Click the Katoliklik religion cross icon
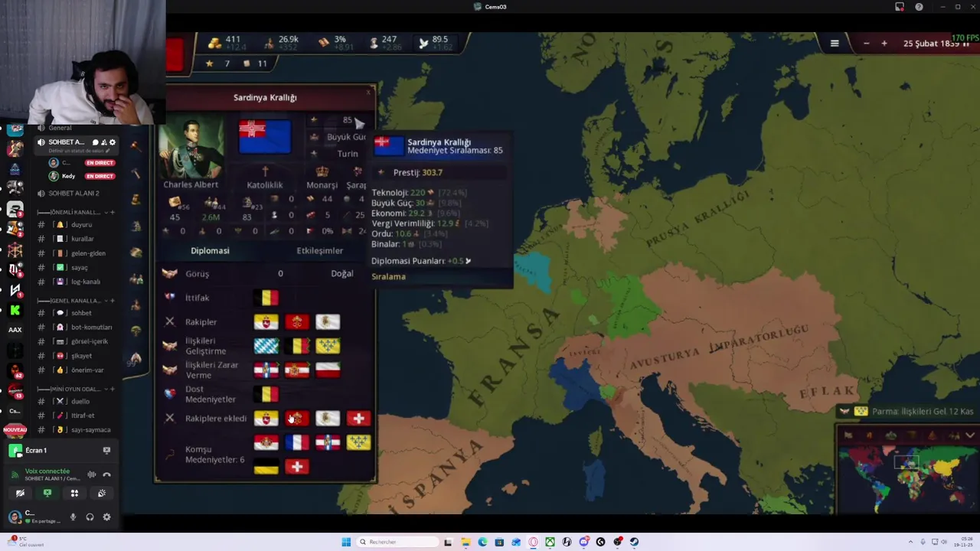Screen dimensions: 980x551 click(265, 171)
